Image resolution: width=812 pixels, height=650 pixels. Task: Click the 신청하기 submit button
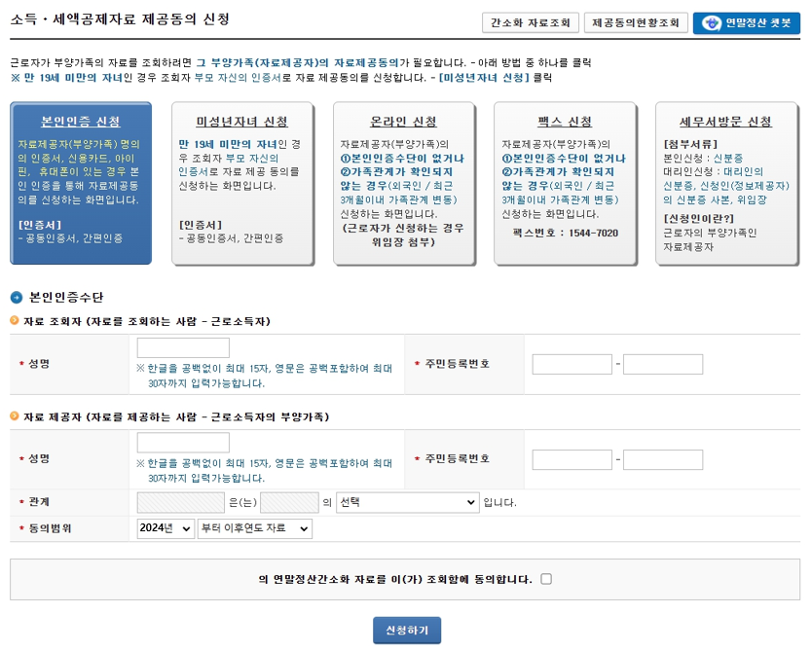(407, 630)
